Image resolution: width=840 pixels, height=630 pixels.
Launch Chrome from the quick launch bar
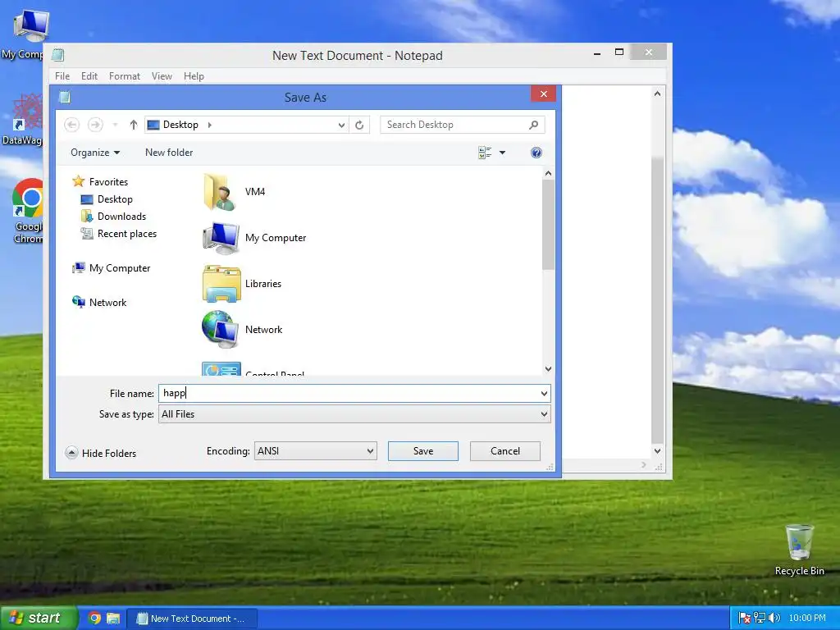pyautogui.click(x=95, y=619)
